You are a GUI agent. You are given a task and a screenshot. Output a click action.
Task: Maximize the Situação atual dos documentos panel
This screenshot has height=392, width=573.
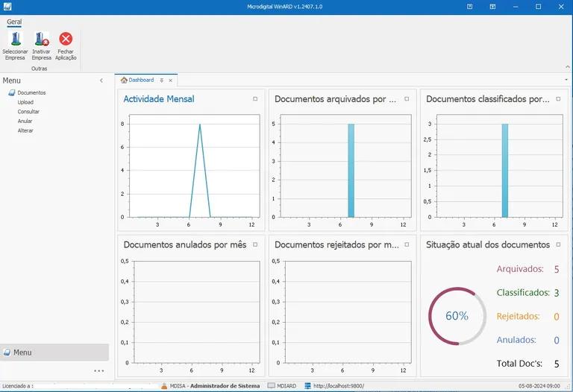click(558, 244)
